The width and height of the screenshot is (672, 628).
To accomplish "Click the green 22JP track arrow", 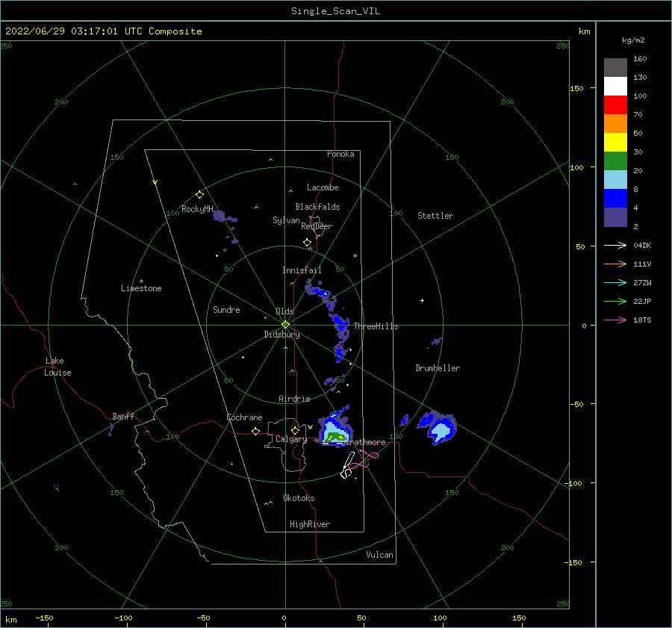I will 615,302.
